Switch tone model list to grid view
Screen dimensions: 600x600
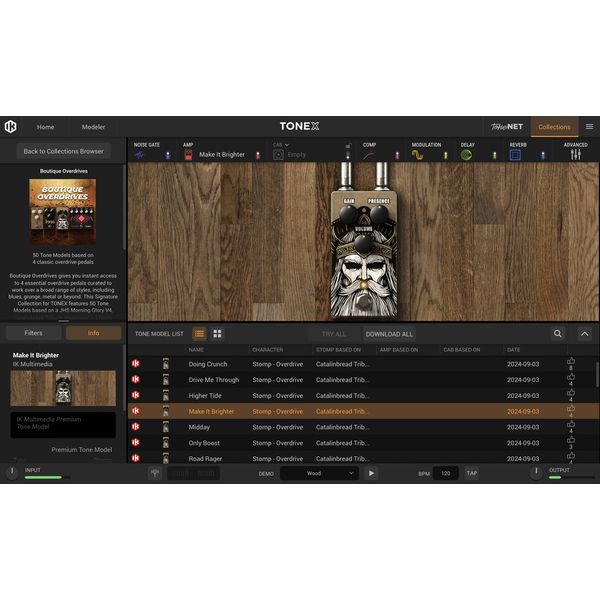pos(217,334)
